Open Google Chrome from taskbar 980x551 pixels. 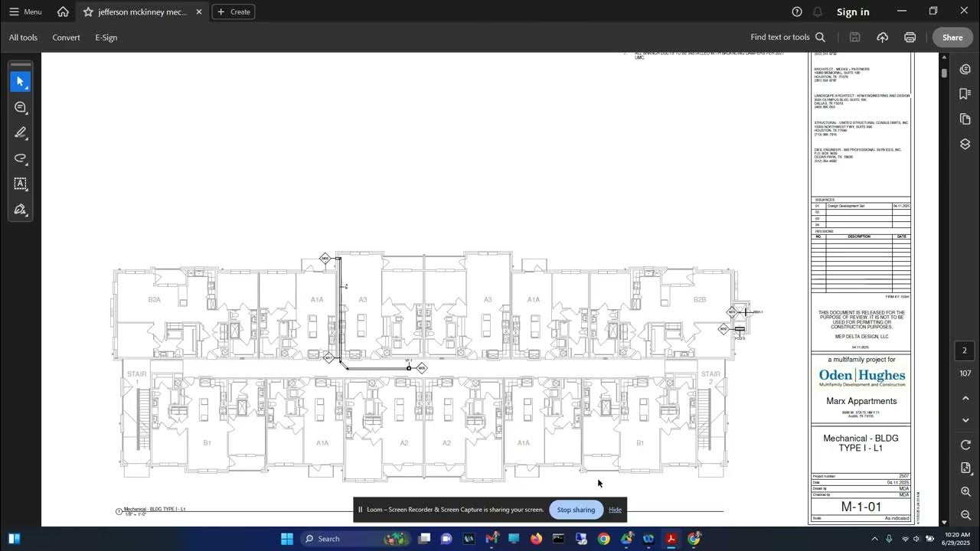[603, 539]
